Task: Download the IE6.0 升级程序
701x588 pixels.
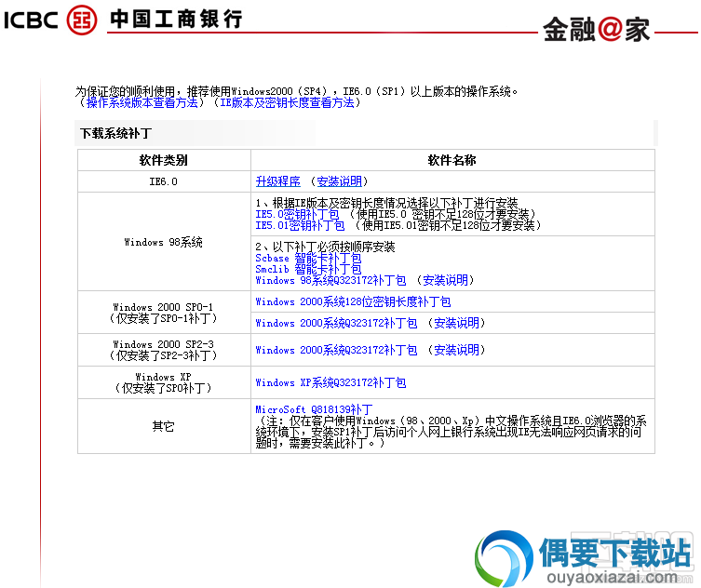Action: coord(278,181)
